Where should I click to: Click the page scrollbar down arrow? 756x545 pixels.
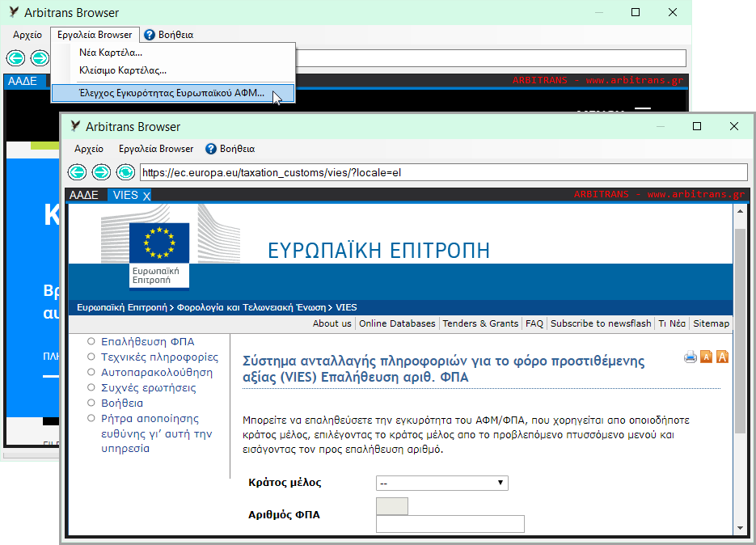pyautogui.click(x=740, y=528)
